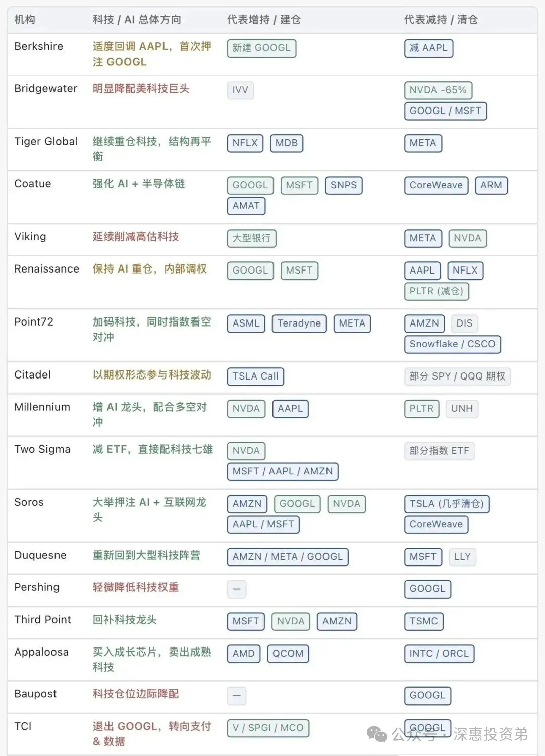The image size is (545, 756).
Task: Click the Snowflake / CSCO tag
Action: [x=452, y=344]
